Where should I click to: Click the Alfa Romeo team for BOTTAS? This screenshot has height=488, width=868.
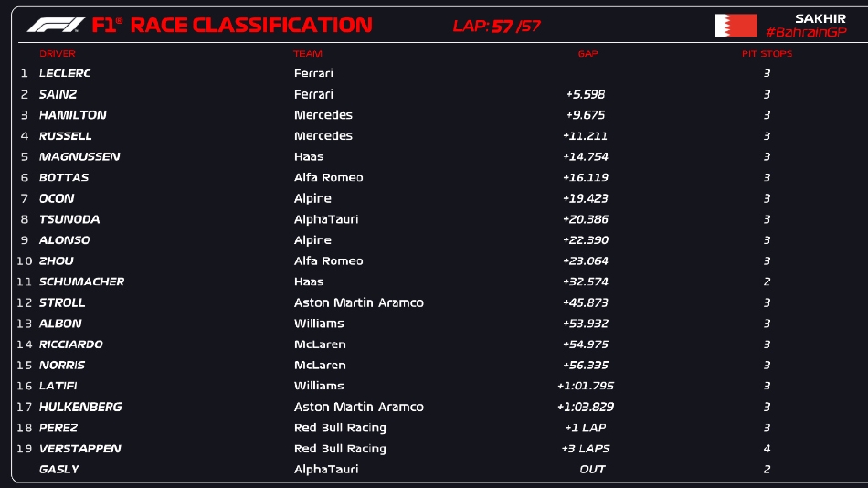coord(328,177)
